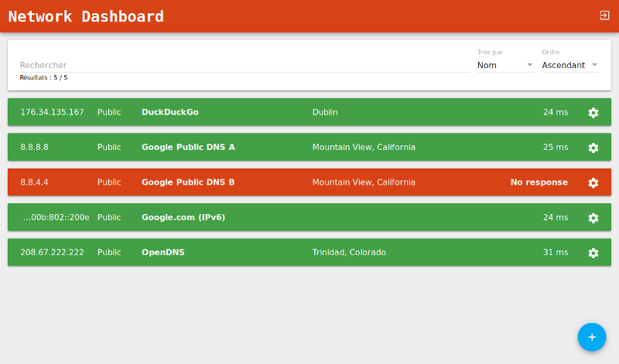Image resolution: width=619 pixels, height=364 pixels.
Task: Click the 208.67.222.222 IP address
Action: click(x=52, y=253)
